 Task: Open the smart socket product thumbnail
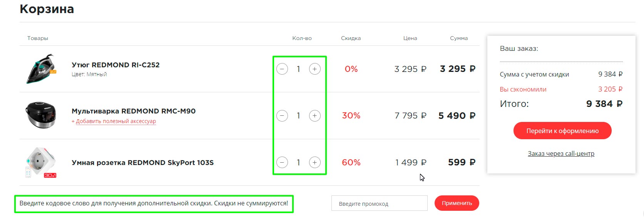coord(41,162)
